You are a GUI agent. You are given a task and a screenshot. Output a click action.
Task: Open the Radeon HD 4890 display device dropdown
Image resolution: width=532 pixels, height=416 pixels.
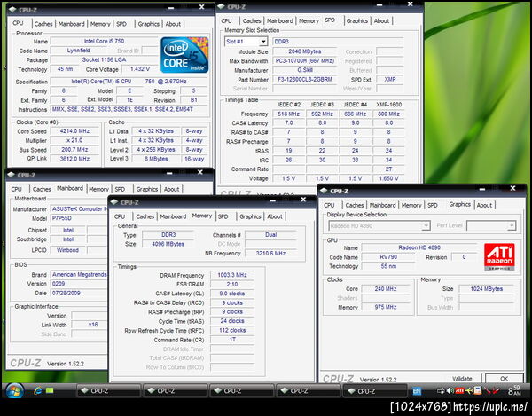pos(426,225)
